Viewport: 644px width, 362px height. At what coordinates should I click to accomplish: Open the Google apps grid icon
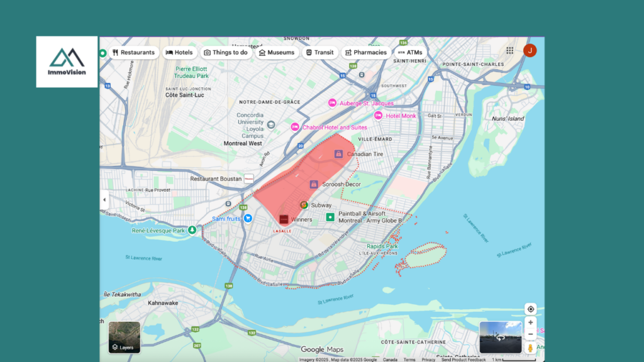[x=509, y=51]
